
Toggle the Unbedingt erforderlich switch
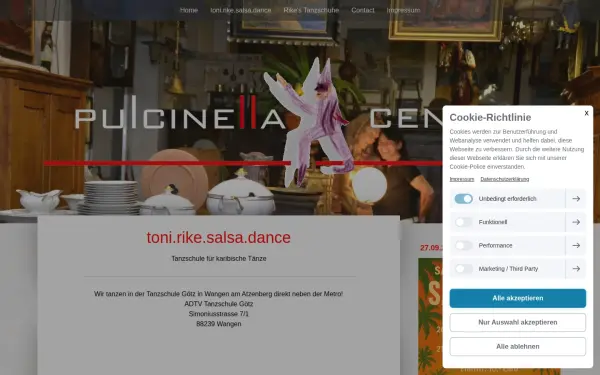click(x=463, y=199)
